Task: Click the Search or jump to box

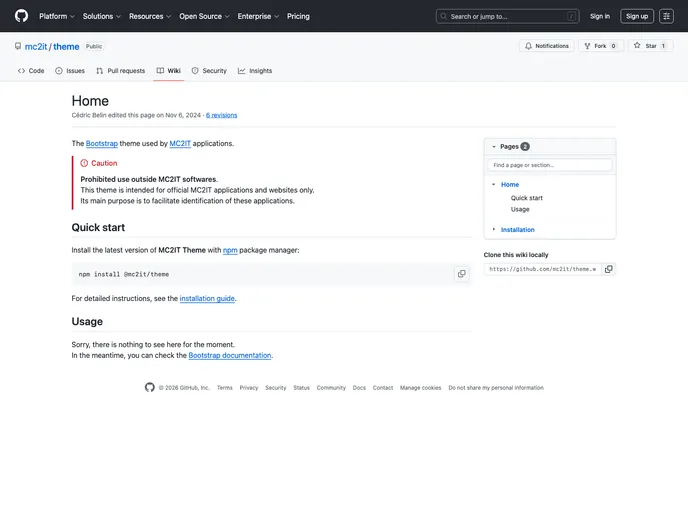Action: coord(507,16)
